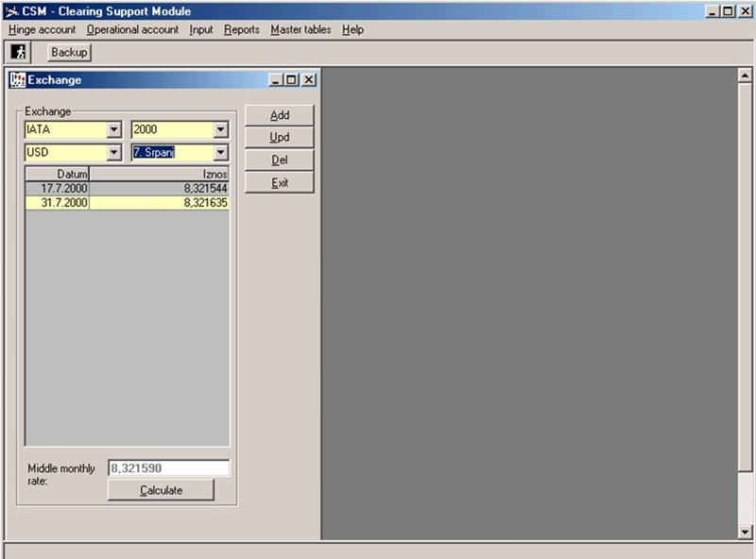This screenshot has height=559, width=756.
Task: Click the Del button
Action: click(280, 160)
